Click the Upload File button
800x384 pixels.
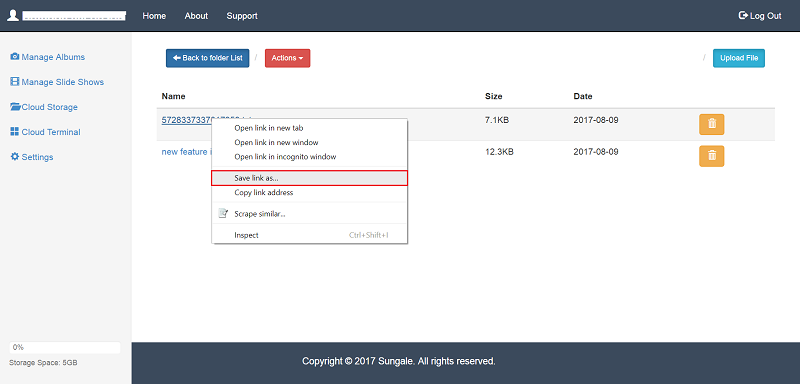click(739, 58)
